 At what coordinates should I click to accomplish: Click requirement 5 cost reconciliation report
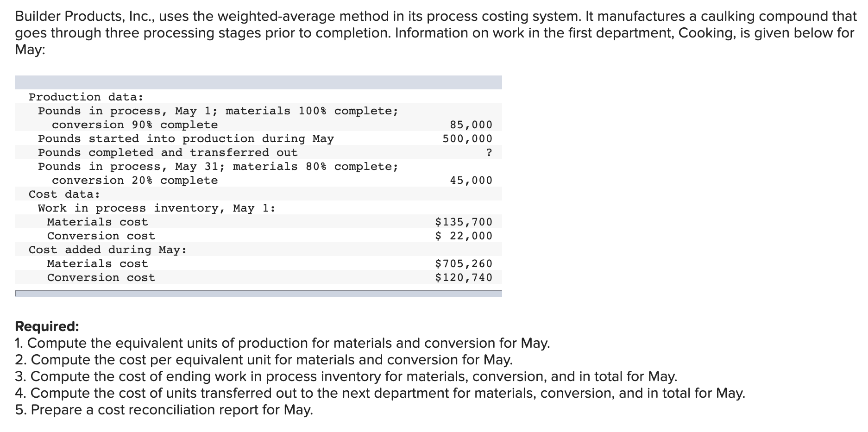(164, 410)
